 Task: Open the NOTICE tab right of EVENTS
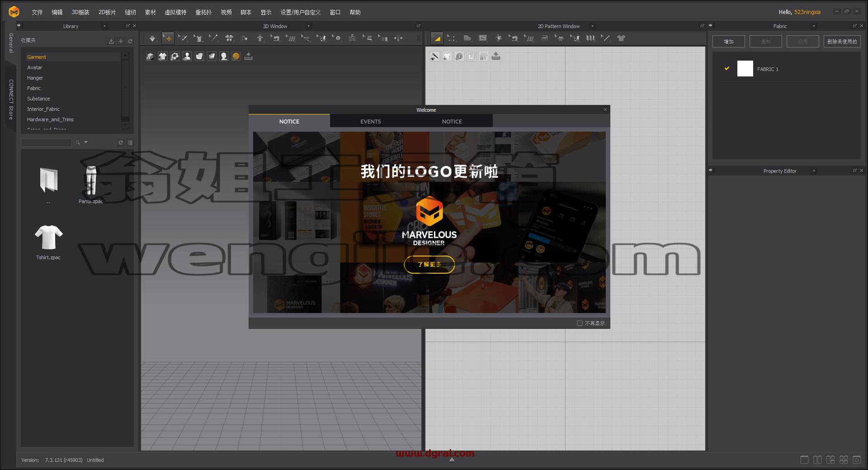(x=452, y=121)
